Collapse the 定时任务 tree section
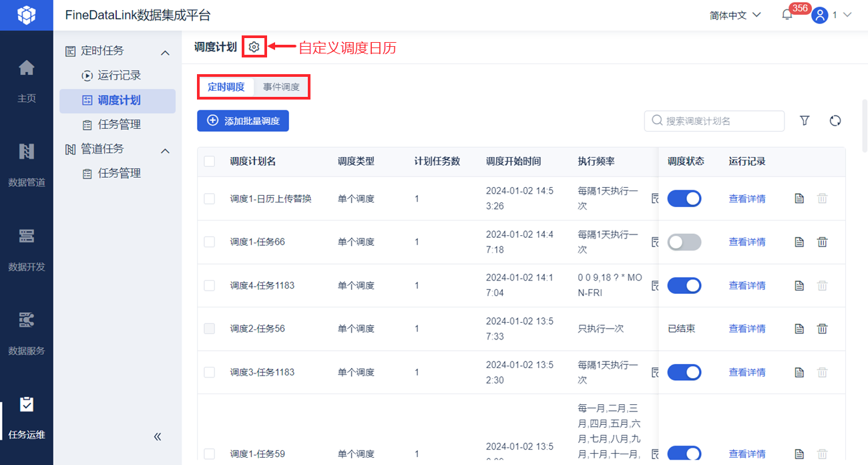The width and height of the screenshot is (868, 465). click(x=165, y=52)
